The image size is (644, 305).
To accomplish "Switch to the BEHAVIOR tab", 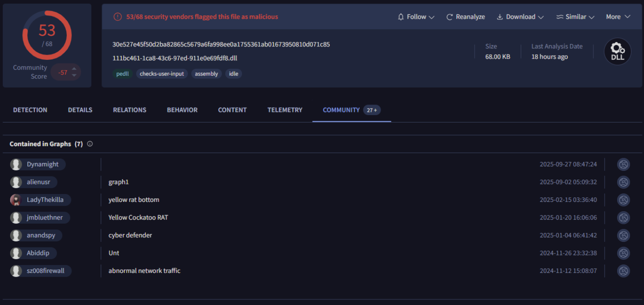I will [x=182, y=110].
